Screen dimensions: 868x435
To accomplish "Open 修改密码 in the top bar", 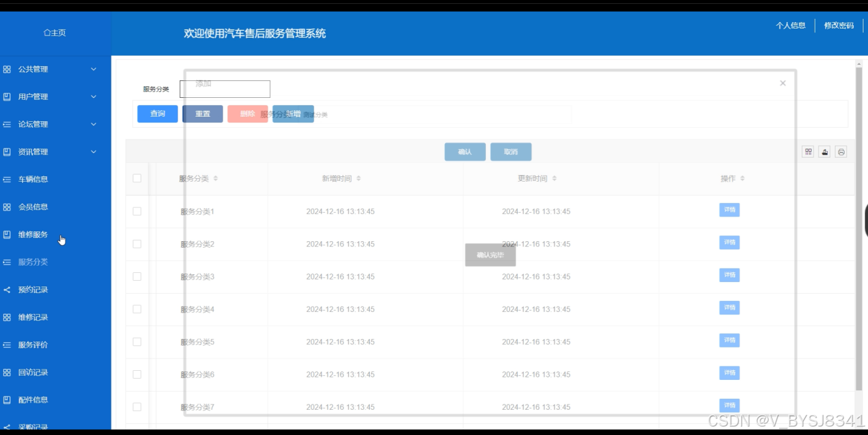I will 839,26.
